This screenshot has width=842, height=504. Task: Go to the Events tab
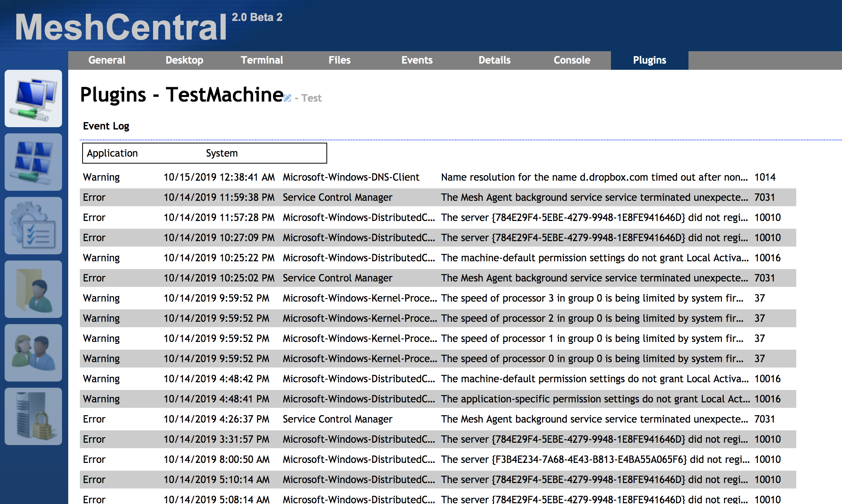(x=417, y=60)
